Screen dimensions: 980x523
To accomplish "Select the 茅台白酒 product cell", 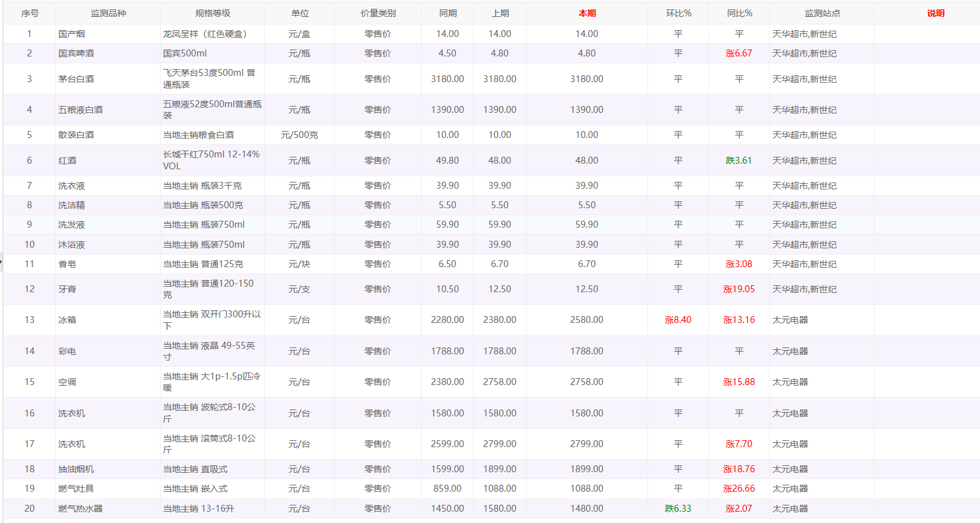I will pos(108,79).
